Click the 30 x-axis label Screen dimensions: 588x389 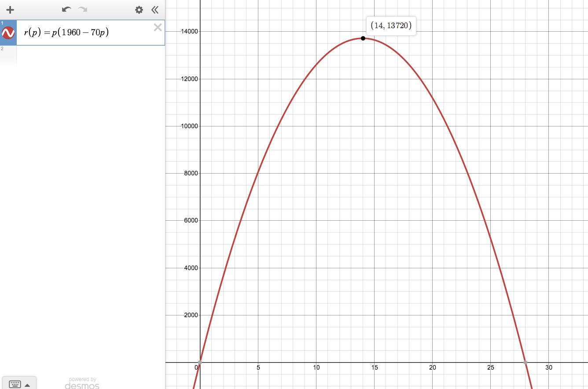point(549,367)
